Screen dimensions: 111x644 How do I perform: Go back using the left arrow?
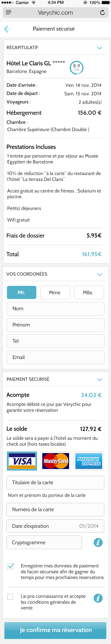[x=8, y=29]
